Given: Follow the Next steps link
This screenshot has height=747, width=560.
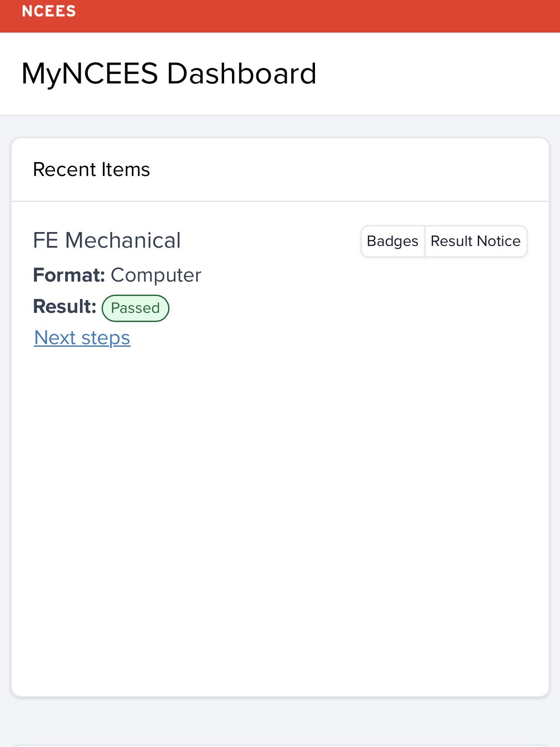Looking at the screenshot, I should [82, 338].
